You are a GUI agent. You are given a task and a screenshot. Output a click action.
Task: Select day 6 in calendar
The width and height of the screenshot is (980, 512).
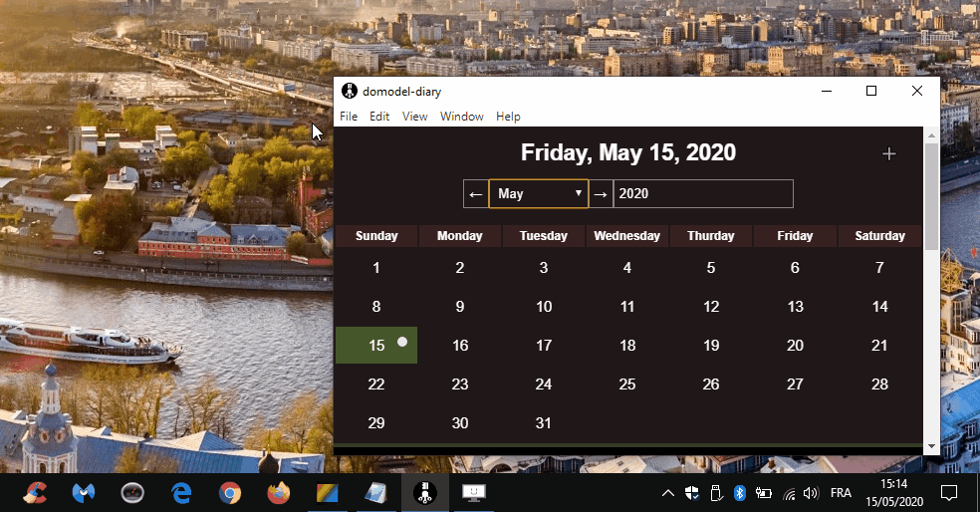(x=795, y=268)
